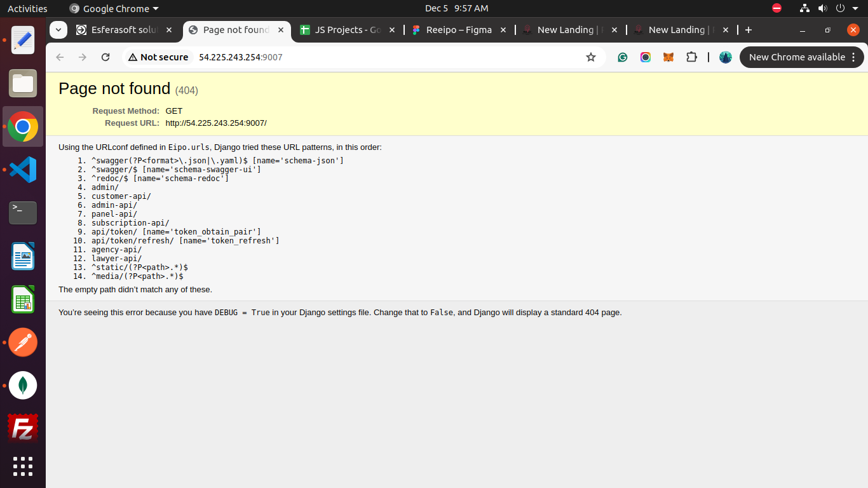The width and height of the screenshot is (868, 488).
Task: Close the Esferasoft tab
Action: pyautogui.click(x=169, y=30)
